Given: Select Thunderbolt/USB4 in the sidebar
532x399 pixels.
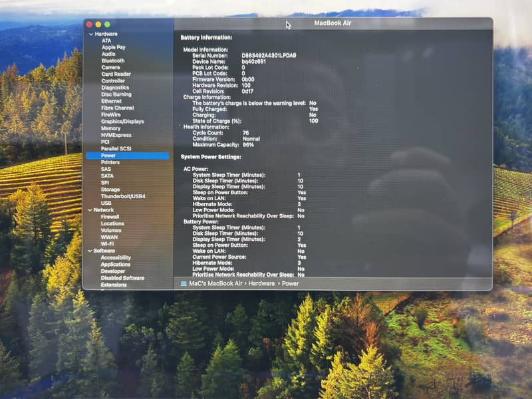Looking at the screenshot, I should click(123, 196).
